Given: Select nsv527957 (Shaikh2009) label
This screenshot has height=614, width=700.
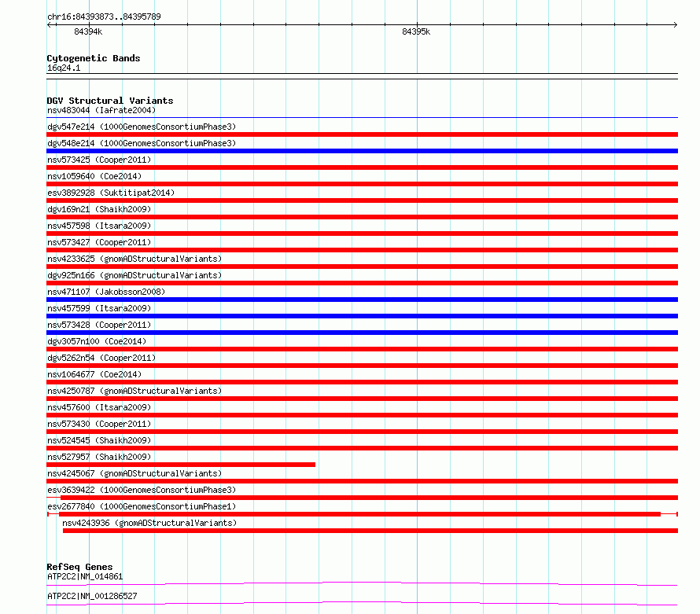Looking at the screenshot, I should [x=99, y=457].
